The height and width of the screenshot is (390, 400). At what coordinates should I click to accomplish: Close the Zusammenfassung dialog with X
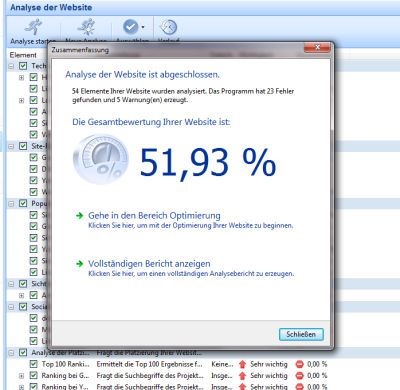(317, 47)
